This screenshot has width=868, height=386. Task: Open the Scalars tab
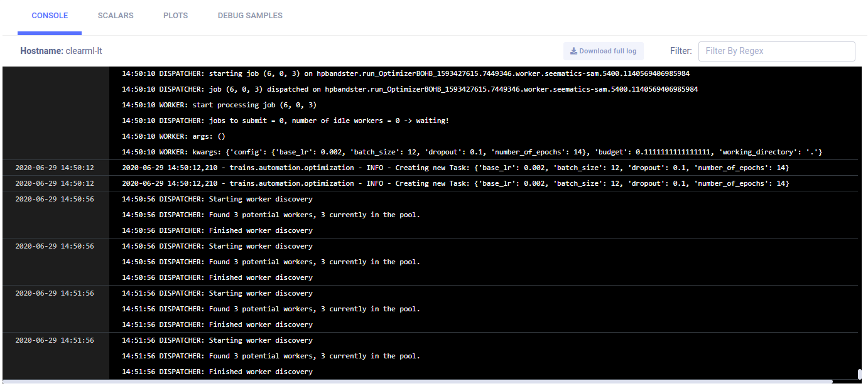click(116, 16)
